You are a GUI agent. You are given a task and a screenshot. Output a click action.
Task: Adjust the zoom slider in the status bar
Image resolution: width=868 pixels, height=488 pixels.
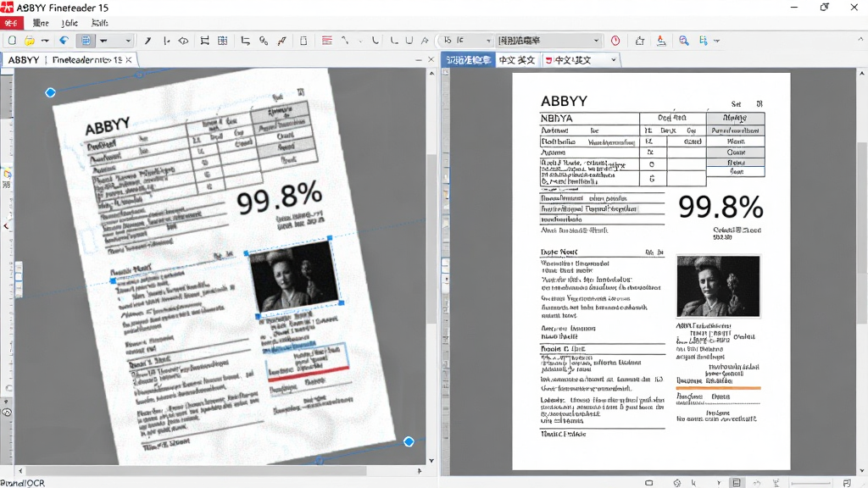[810, 483]
